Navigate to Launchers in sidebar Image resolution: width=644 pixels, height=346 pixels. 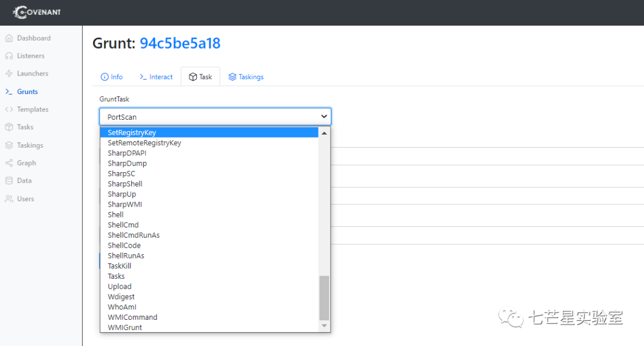click(32, 73)
